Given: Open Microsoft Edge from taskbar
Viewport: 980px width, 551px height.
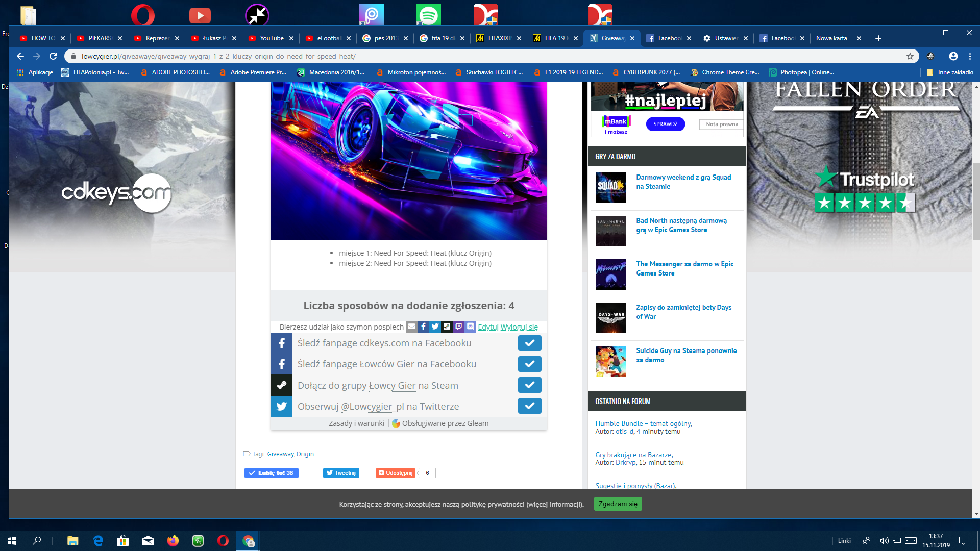Looking at the screenshot, I should coord(98,541).
